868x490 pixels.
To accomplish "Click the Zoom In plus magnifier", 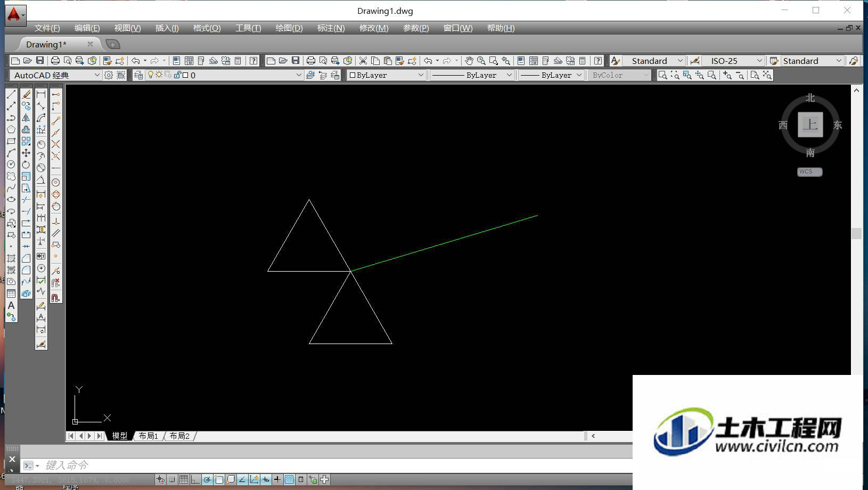I will (727, 75).
